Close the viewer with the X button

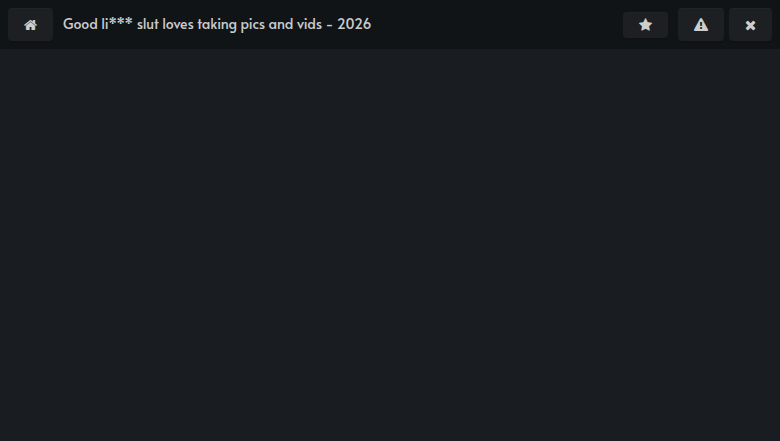click(x=750, y=24)
